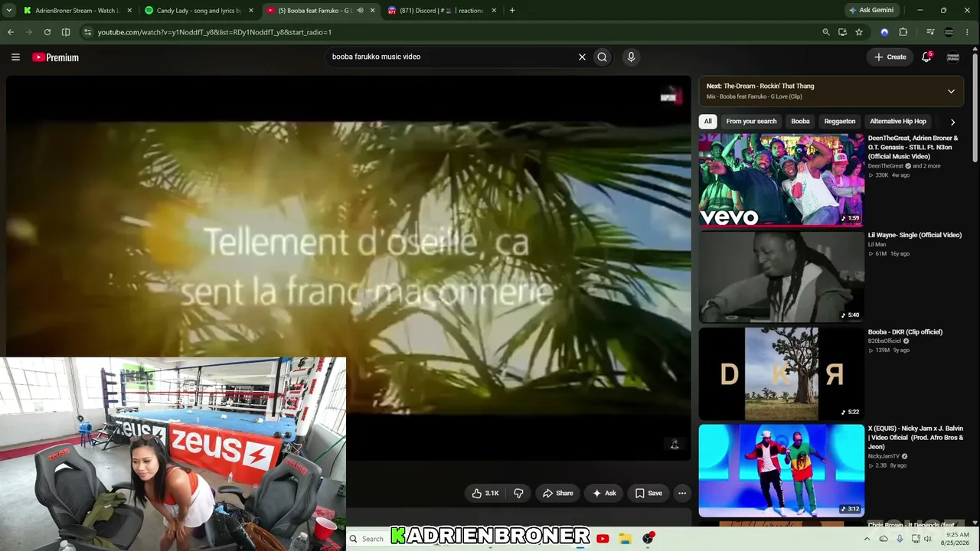Reload the current page
Image resolution: width=980 pixels, height=551 pixels.
click(47, 32)
